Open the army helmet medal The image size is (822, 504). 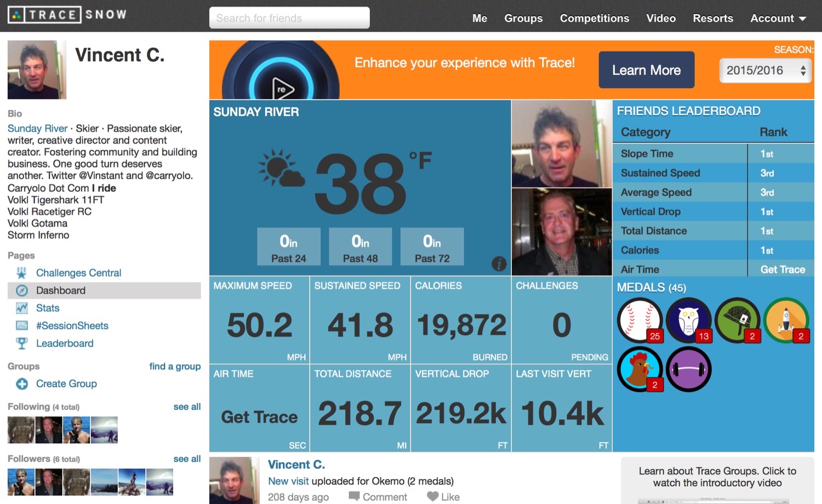coord(738,320)
